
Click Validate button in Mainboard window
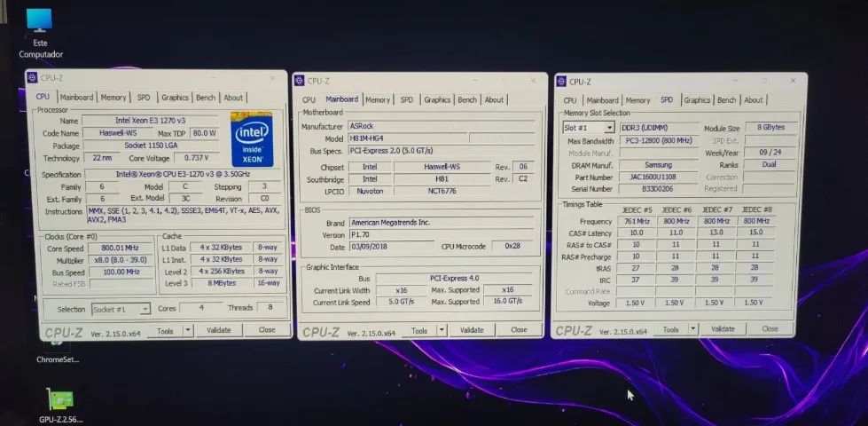pos(472,330)
